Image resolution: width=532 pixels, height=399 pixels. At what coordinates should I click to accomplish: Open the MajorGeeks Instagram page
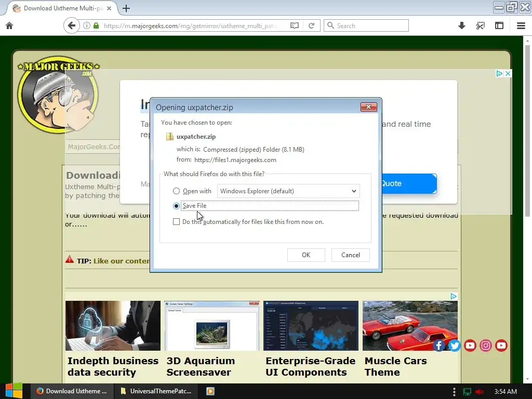pyautogui.click(x=486, y=345)
